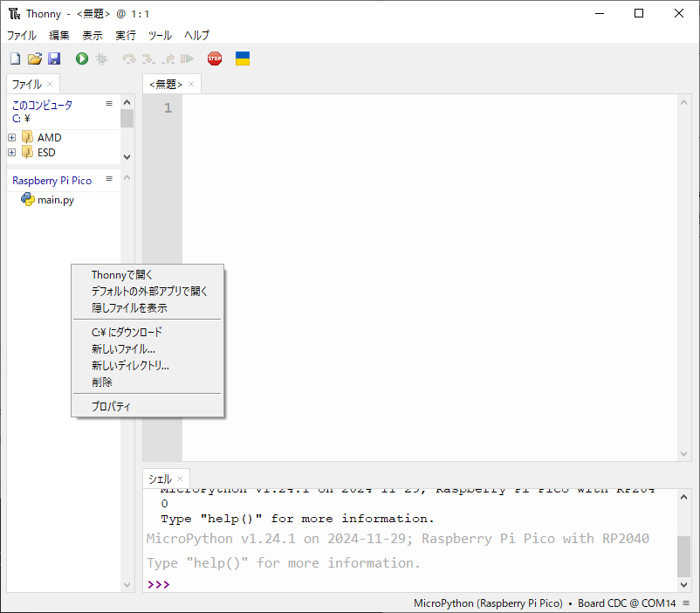Choose 新しいファイル... in context menu
700x613 pixels.
coord(148,348)
